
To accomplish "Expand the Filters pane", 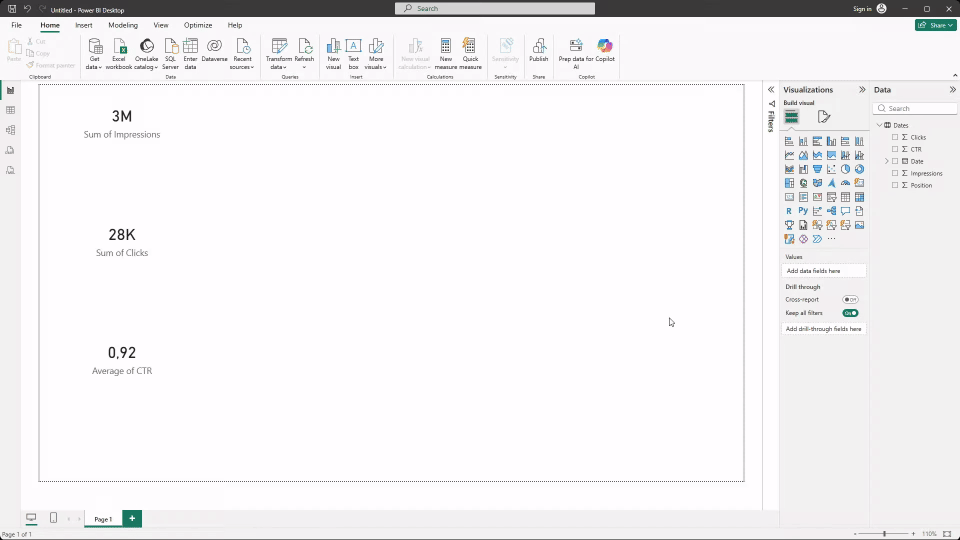I will pyautogui.click(x=771, y=89).
